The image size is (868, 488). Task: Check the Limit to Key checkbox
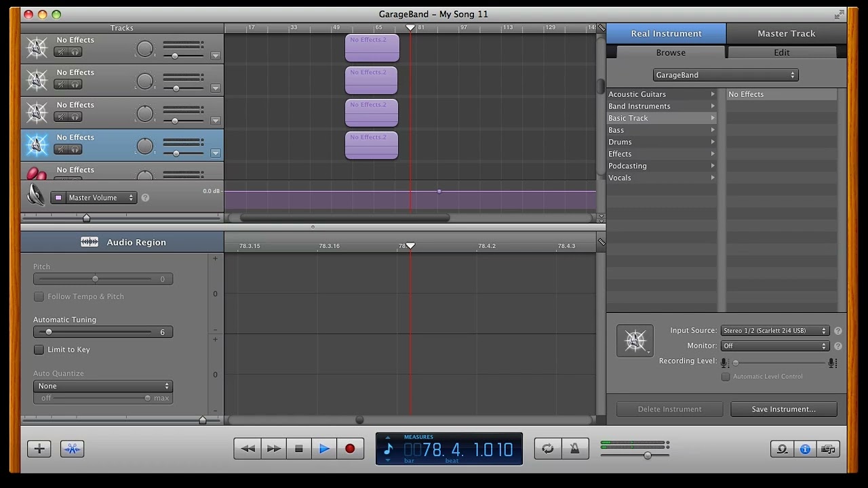39,350
